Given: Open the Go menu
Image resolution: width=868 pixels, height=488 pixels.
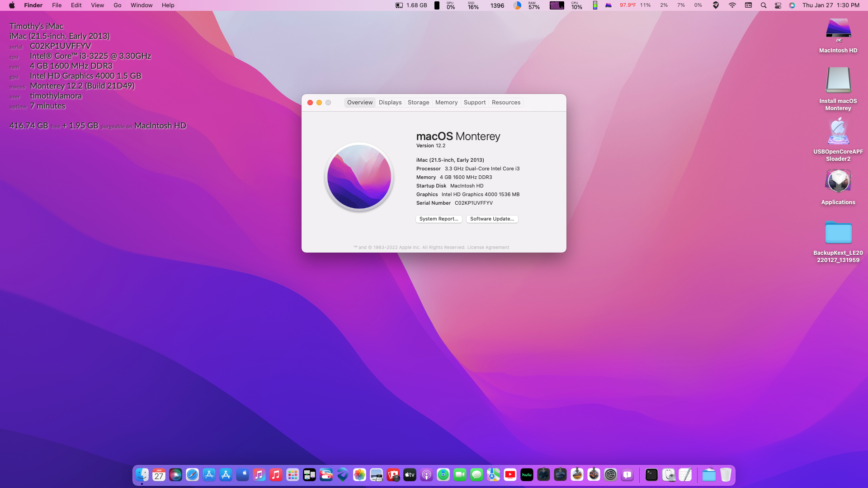Looking at the screenshot, I should (118, 5).
